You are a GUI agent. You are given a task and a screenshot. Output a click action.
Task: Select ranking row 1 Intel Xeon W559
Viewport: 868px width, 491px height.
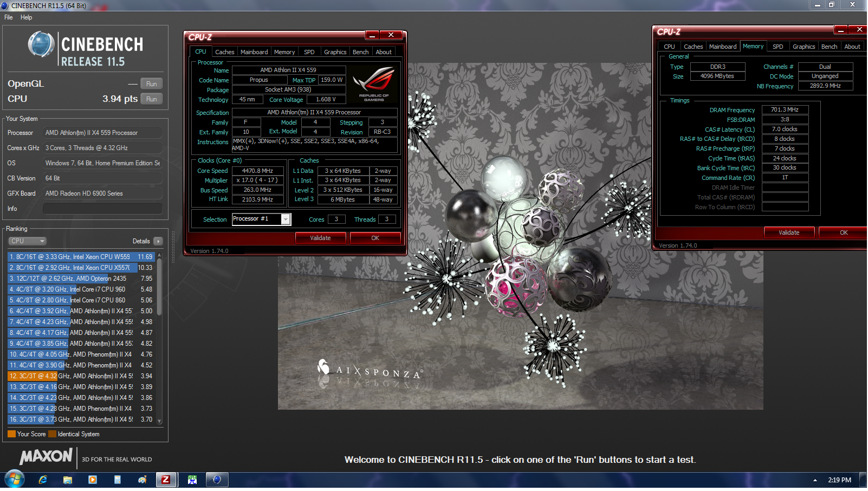click(81, 257)
